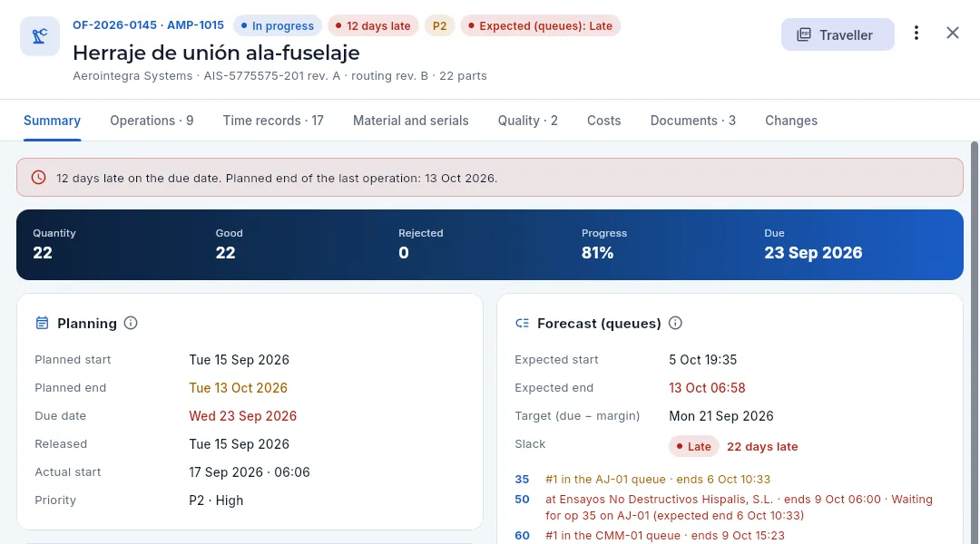Click the queue icon in the Forecast card

click(522, 323)
